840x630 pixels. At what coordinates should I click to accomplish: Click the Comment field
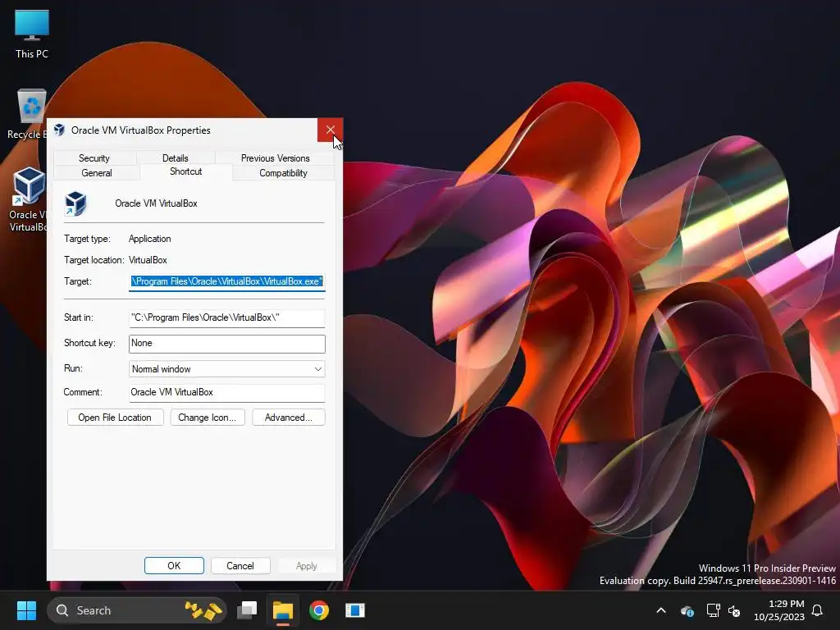point(226,393)
